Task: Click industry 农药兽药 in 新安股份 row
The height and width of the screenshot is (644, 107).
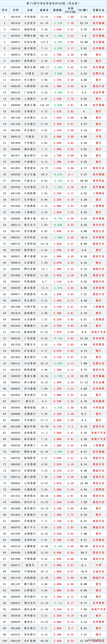Action: [x=98, y=288]
